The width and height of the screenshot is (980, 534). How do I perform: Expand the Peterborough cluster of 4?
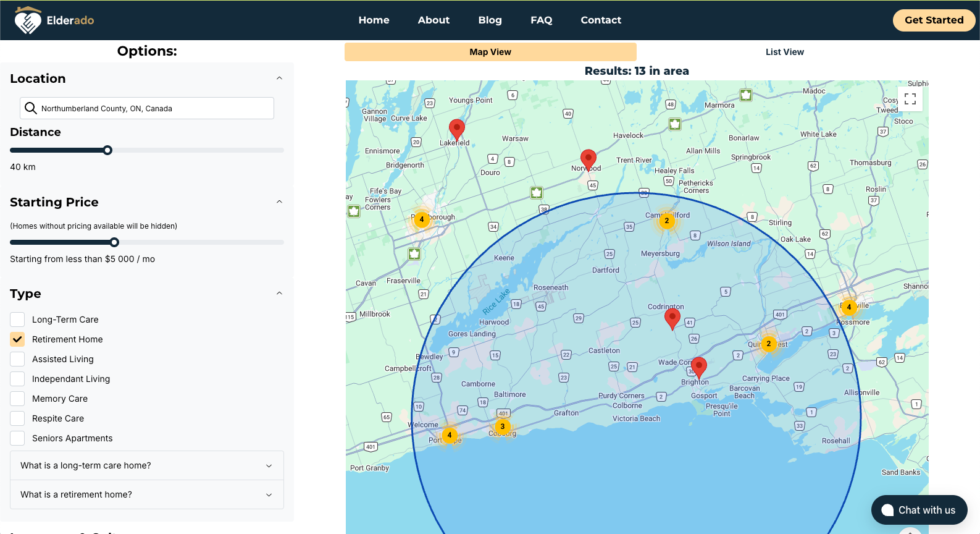pyautogui.click(x=422, y=219)
